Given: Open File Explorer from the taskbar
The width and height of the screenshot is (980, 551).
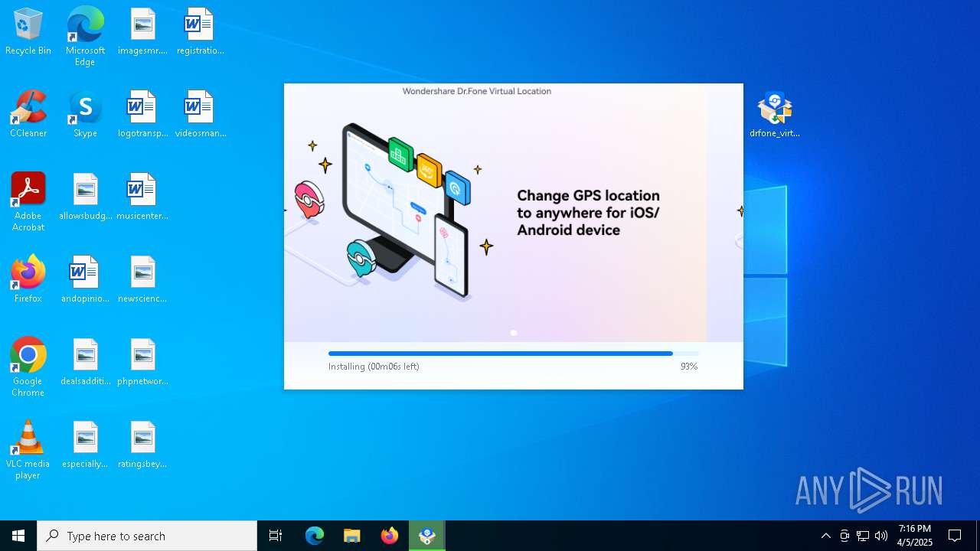Looking at the screenshot, I should click(351, 536).
